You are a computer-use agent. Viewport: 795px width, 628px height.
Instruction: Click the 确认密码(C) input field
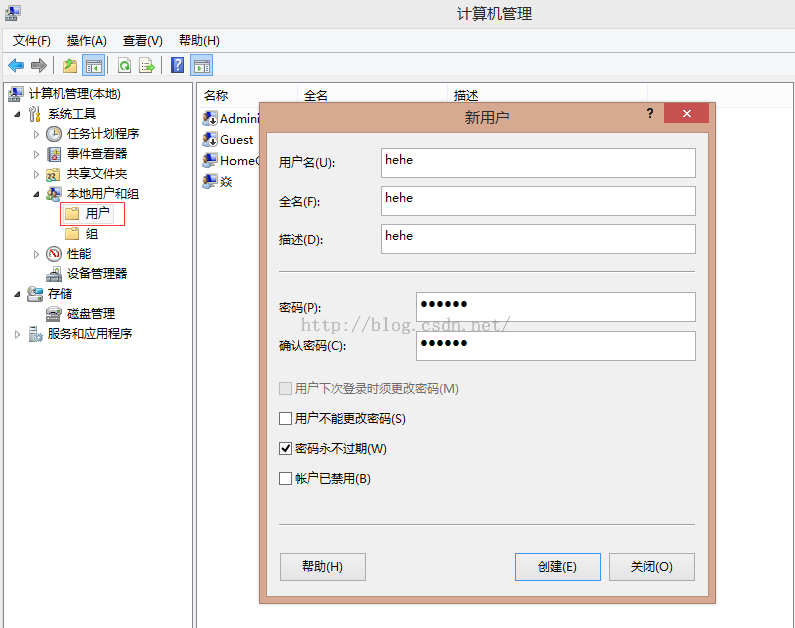(x=556, y=346)
